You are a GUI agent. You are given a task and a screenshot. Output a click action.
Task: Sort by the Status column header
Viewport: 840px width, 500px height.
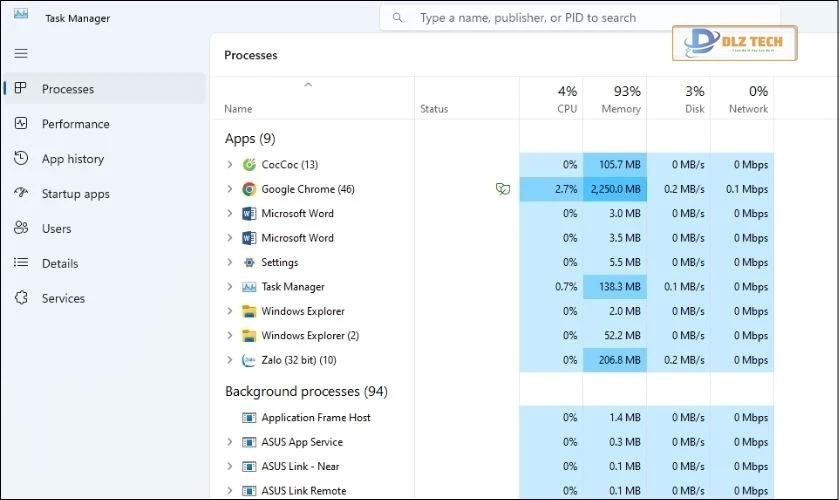pos(467,98)
